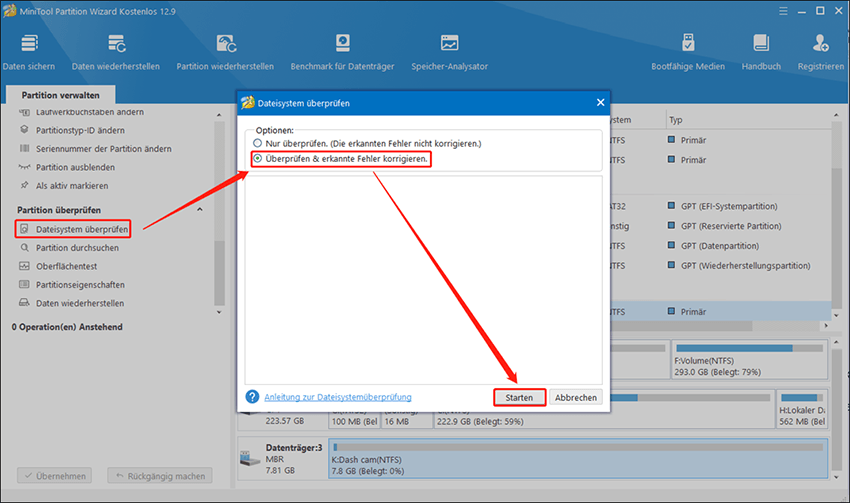This screenshot has height=503, width=850.
Task: Select GPT (Wiederherstellungspartition) row
Action: coord(746,266)
